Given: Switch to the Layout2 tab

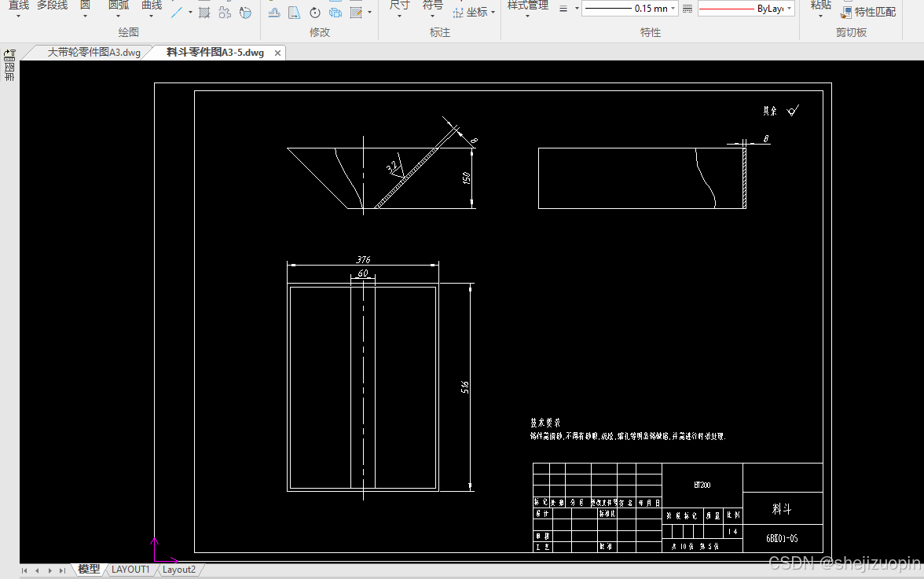Looking at the screenshot, I should coord(178,570).
